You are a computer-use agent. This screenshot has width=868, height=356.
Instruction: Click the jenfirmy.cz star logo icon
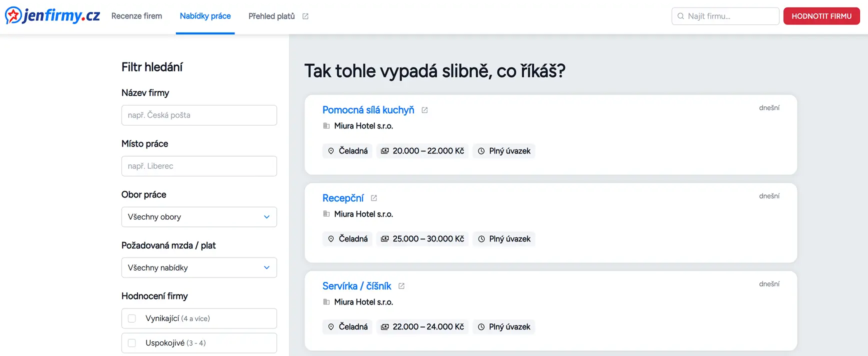point(12,15)
